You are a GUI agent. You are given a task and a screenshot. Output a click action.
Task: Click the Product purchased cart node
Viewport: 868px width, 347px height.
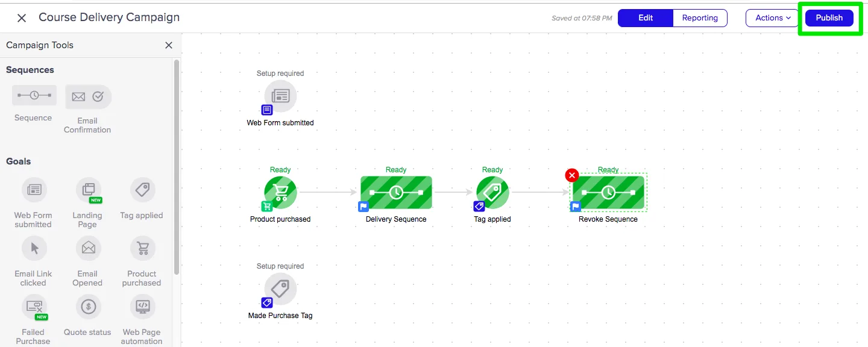coord(280,193)
